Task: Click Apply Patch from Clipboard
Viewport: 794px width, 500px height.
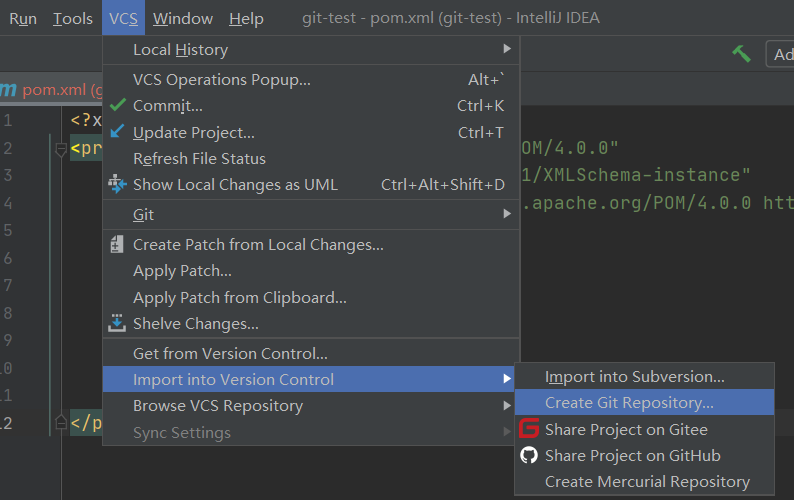Action: point(239,297)
